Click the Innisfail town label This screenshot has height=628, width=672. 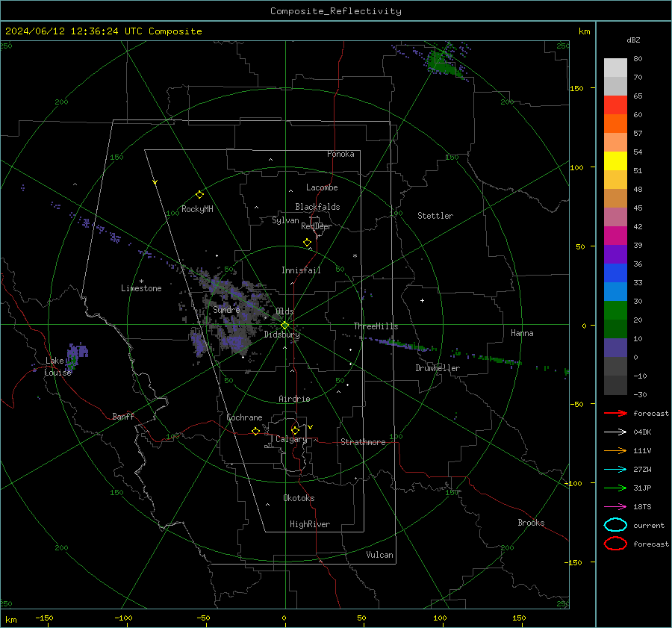click(x=301, y=270)
